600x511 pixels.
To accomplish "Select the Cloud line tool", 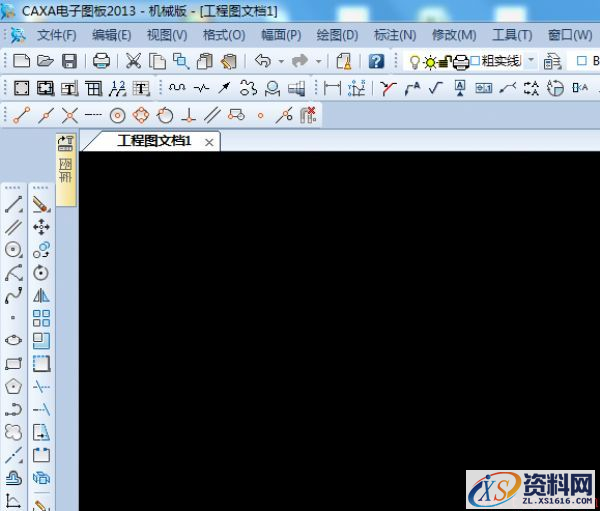I will pos(13,433).
